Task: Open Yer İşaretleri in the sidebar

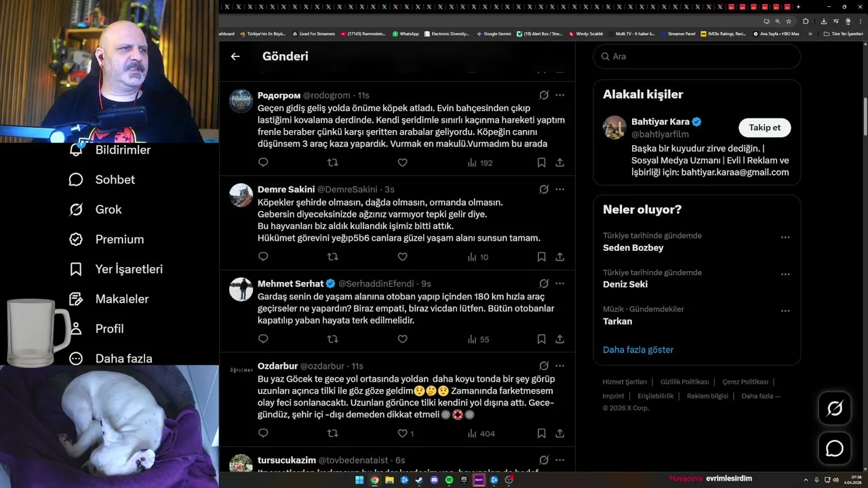Action: (x=116, y=269)
